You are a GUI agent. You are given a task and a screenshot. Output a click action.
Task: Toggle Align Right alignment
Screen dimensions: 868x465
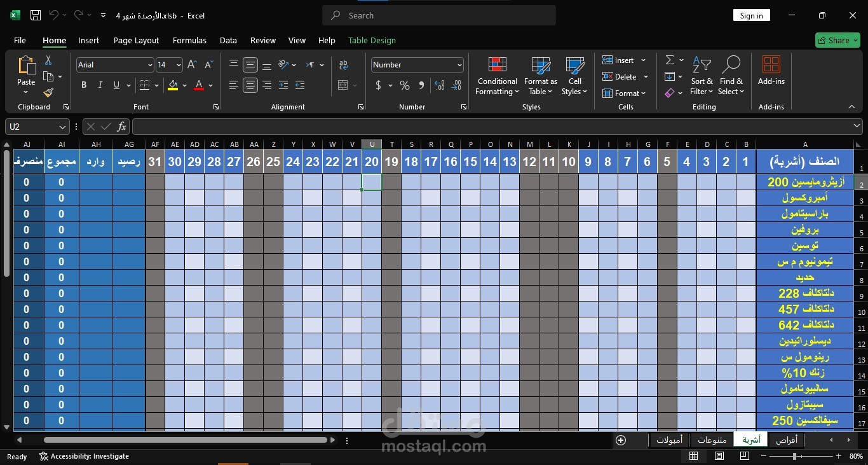tap(267, 85)
